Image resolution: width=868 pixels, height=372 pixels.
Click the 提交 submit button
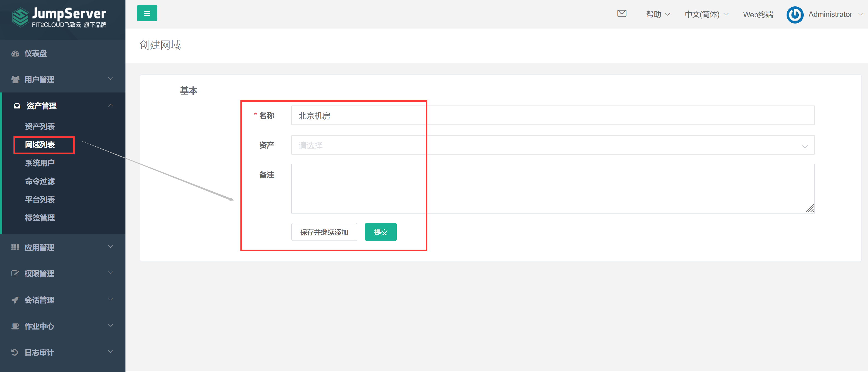pyautogui.click(x=381, y=232)
